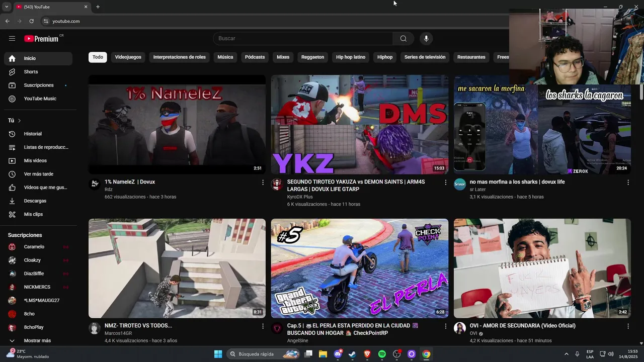Open Marcos14GR channel name link
This screenshot has height=362, width=644.
click(118, 333)
